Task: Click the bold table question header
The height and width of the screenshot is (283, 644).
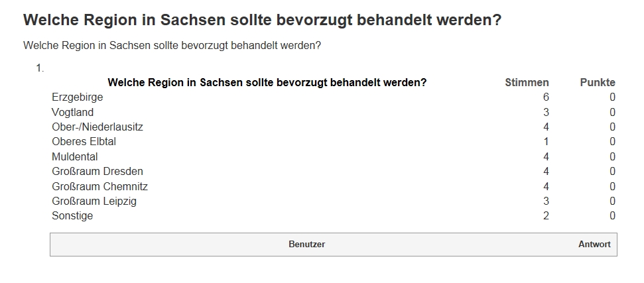Action: click(267, 83)
